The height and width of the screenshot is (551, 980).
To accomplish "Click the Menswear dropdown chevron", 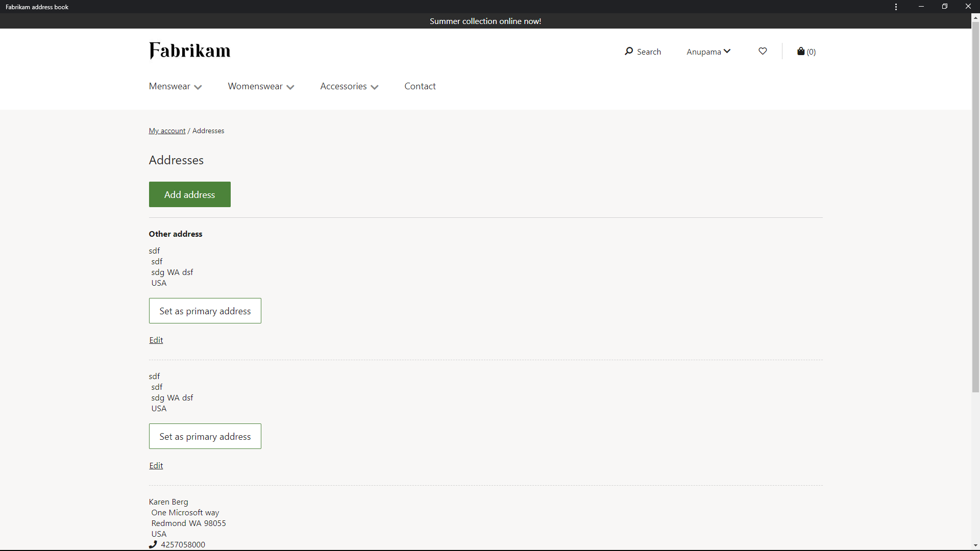I will tap(198, 87).
